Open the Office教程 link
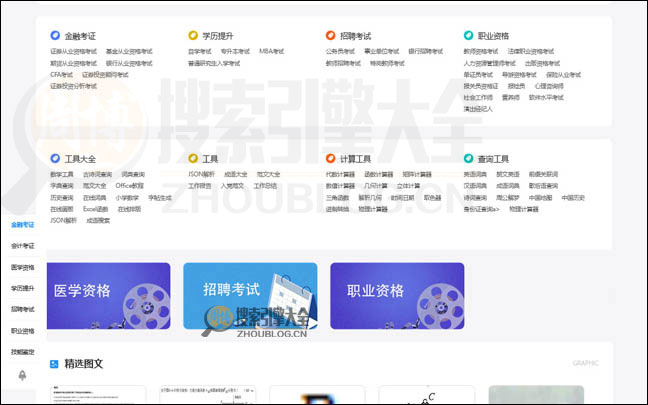Image resolution: width=648 pixels, height=405 pixels. (x=130, y=186)
